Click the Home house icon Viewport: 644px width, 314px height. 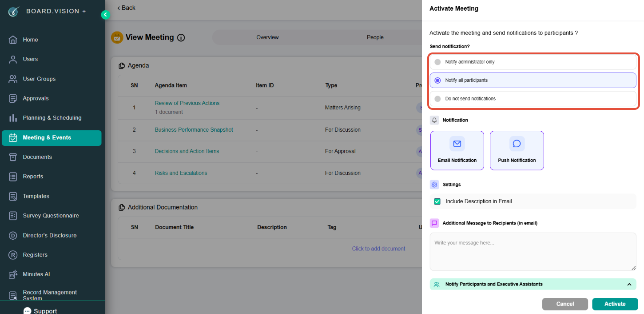[13, 40]
